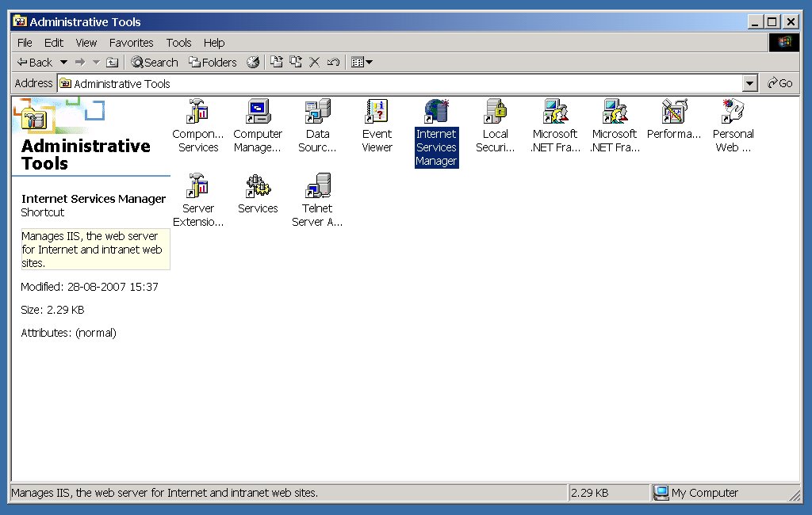Click the Go button

(x=780, y=83)
